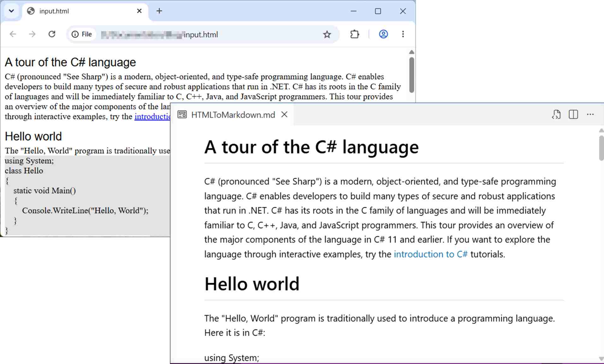Click the preview scrollbar down arrow
The width and height of the screenshot is (604, 364).
point(601,359)
